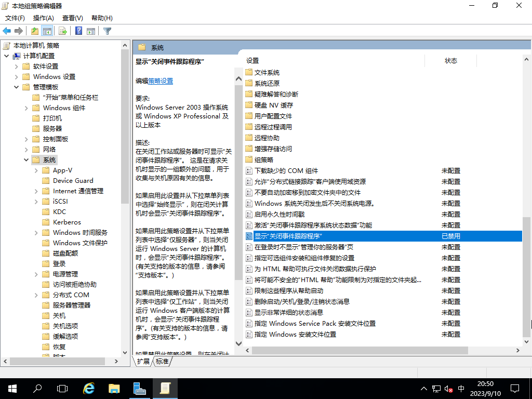Viewport: 532px width, 399px height.
Task: Show hidden tray icons chevron
Action: (424, 389)
